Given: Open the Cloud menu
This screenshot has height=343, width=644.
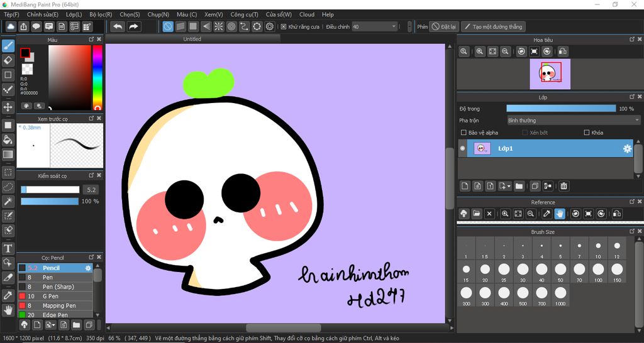Looking at the screenshot, I should click(x=307, y=14).
